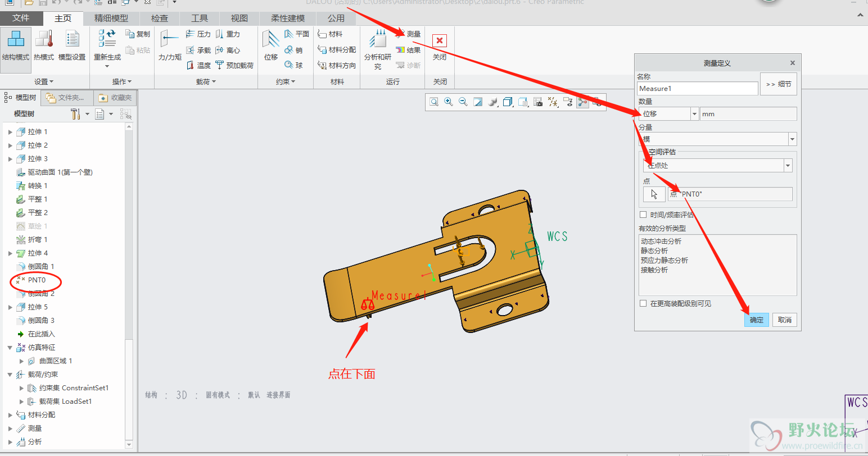This screenshot has height=456, width=868.
Task: Click 取消 (Cancel) in measure dialog
Action: pos(785,320)
